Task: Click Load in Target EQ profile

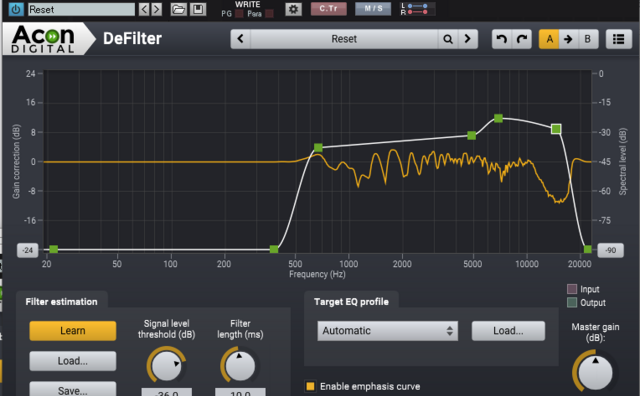Action: pos(508,331)
